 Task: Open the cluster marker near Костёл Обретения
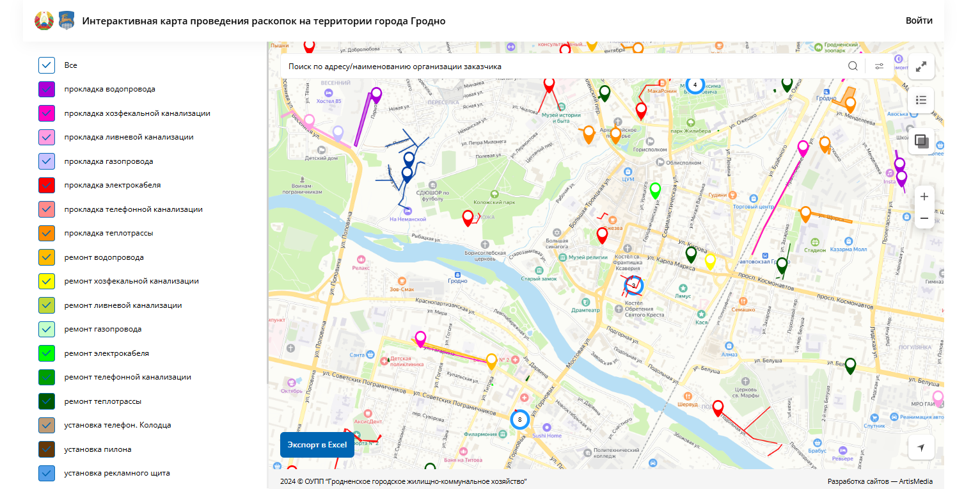click(633, 285)
